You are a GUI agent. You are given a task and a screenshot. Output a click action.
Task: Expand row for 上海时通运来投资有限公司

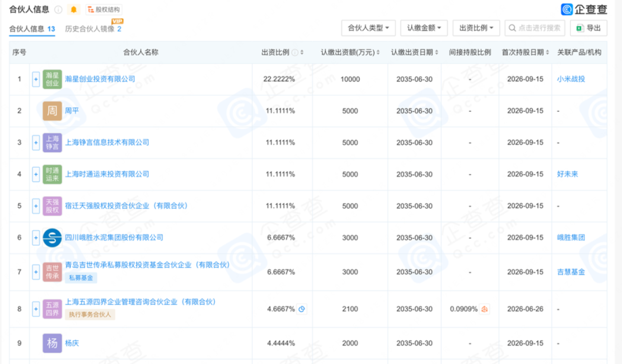[36, 175]
